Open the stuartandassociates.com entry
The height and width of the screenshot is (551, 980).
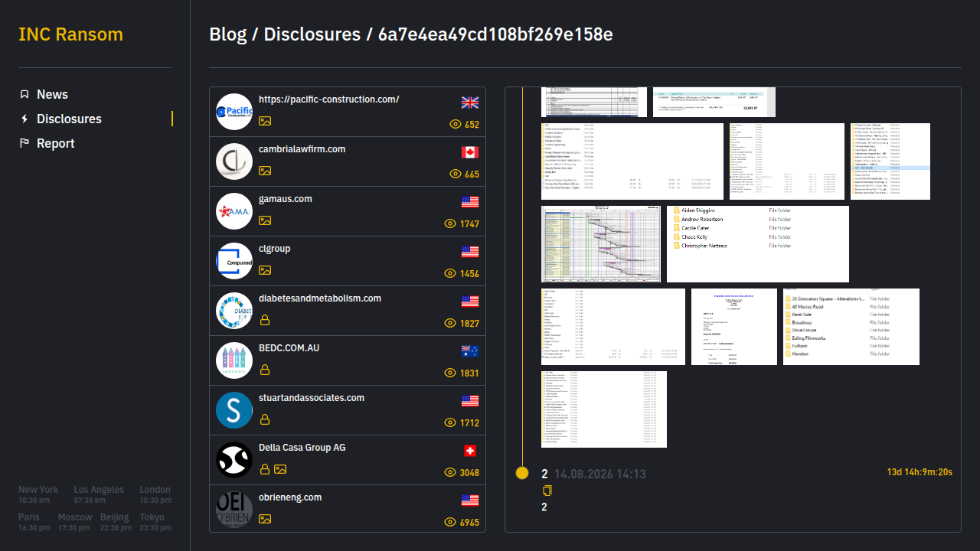(x=348, y=410)
